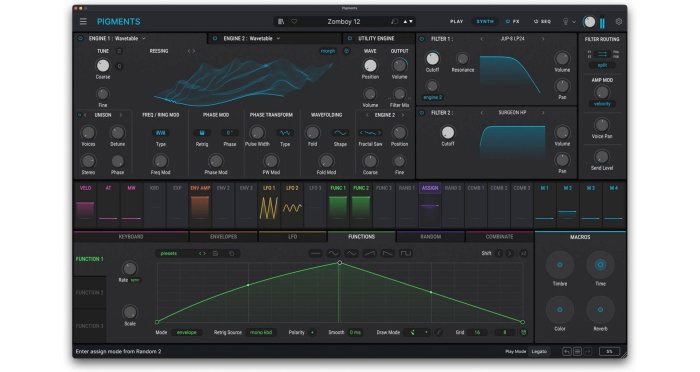The image size is (700, 372).
Task: Toggle Filter 1 power button
Action: click(422, 39)
